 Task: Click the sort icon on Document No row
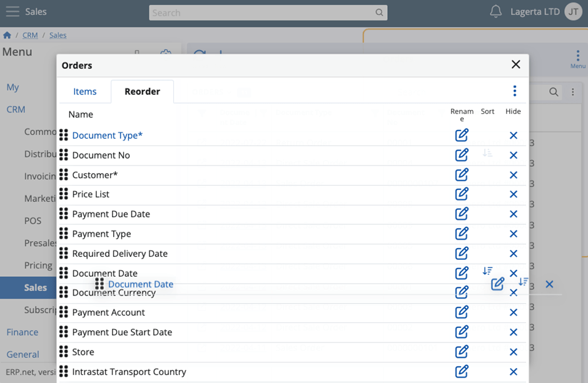tap(487, 152)
